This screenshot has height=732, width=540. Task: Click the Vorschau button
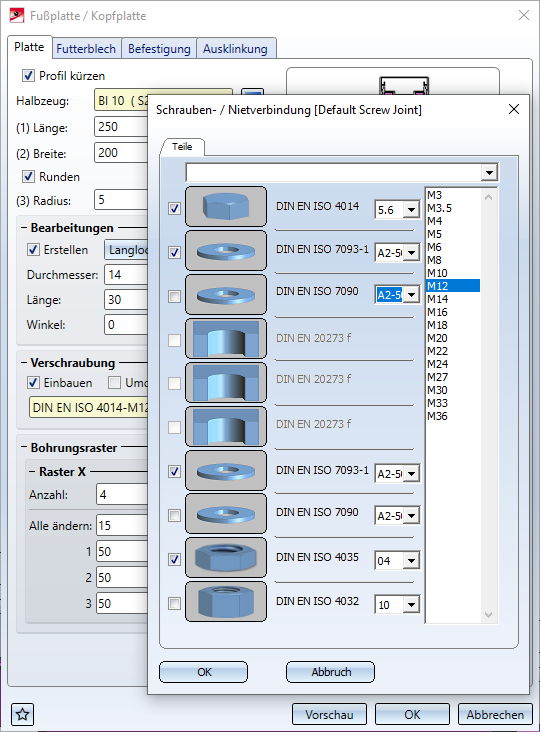click(x=330, y=715)
